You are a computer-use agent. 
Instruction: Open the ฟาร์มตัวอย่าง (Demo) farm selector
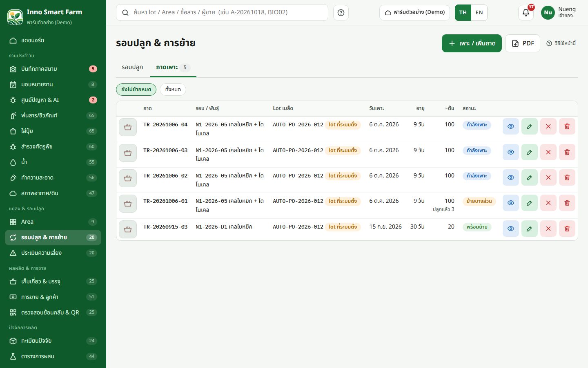(414, 13)
